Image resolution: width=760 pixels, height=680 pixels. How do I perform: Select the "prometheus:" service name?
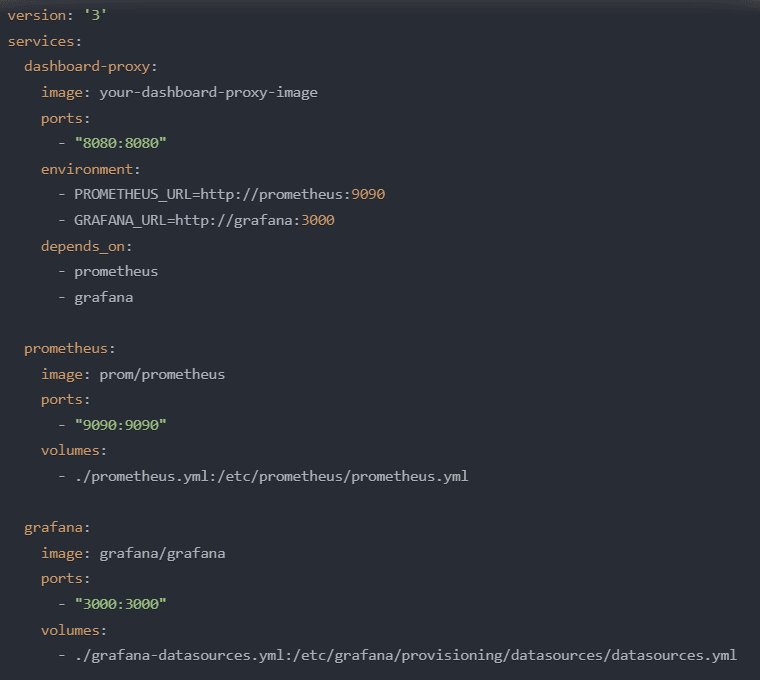pyautogui.click(x=70, y=348)
